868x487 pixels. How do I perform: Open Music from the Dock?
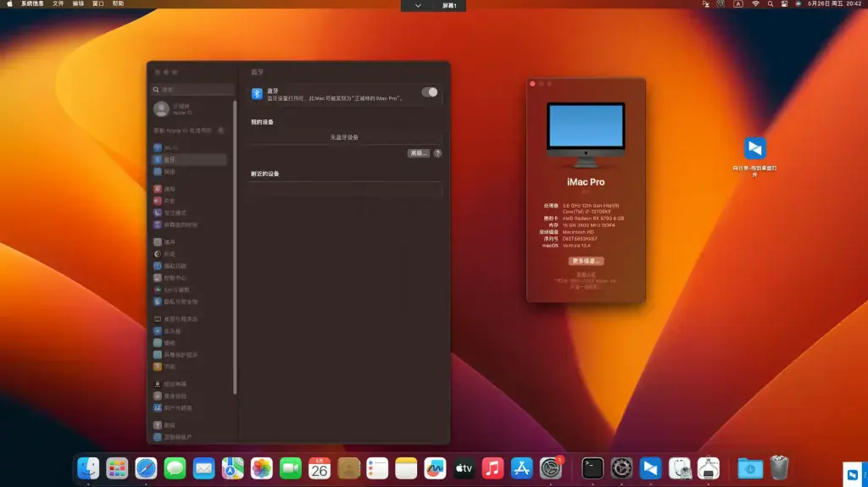pyautogui.click(x=492, y=468)
